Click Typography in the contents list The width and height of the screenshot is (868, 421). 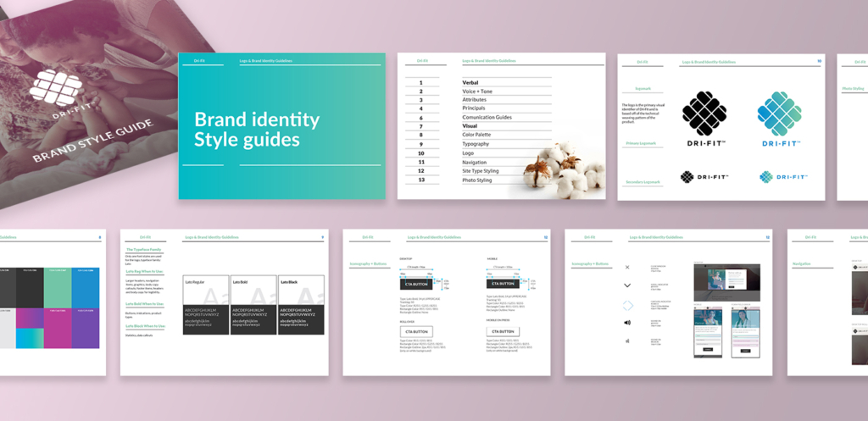[x=476, y=144]
